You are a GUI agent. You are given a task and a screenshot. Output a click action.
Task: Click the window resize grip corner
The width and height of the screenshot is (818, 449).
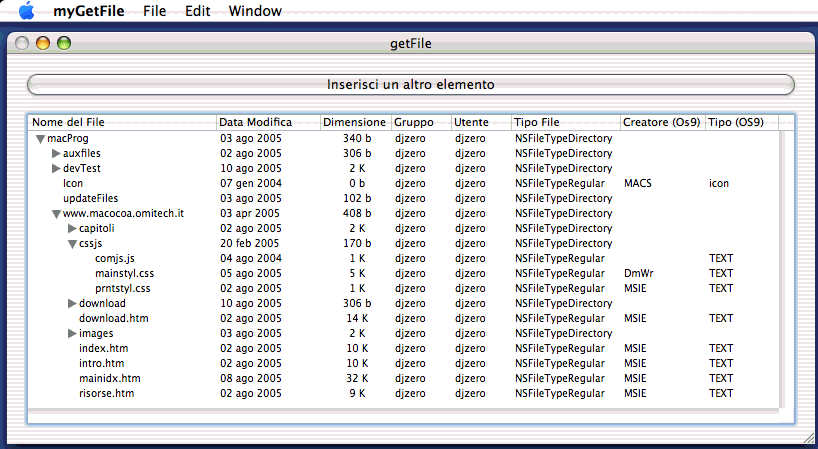click(808, 439)
